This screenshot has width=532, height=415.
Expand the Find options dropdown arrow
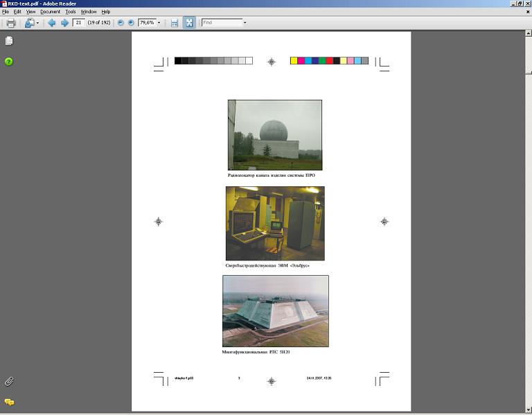coord(245,23)
